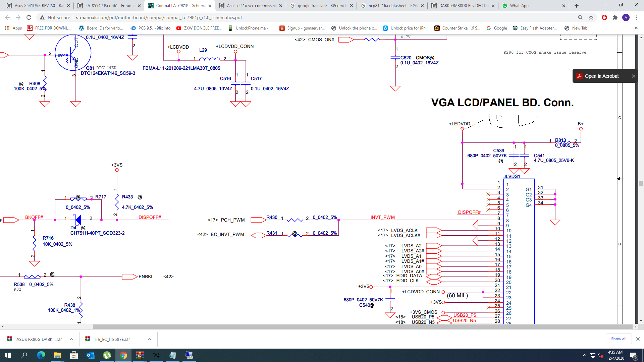Image resolution: width=644 pixels, height=362 pixels.
Task: Click the browser reload page icon
Action: (29, 17)
